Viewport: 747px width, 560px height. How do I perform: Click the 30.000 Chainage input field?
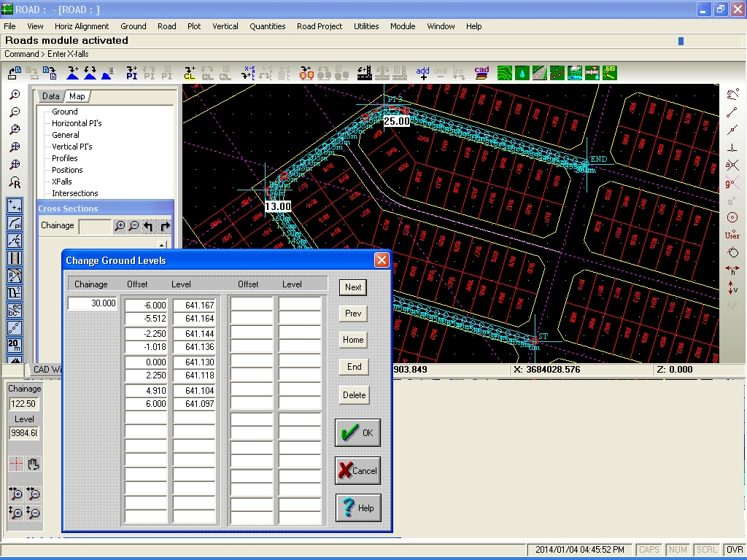[x=93, y=303]
